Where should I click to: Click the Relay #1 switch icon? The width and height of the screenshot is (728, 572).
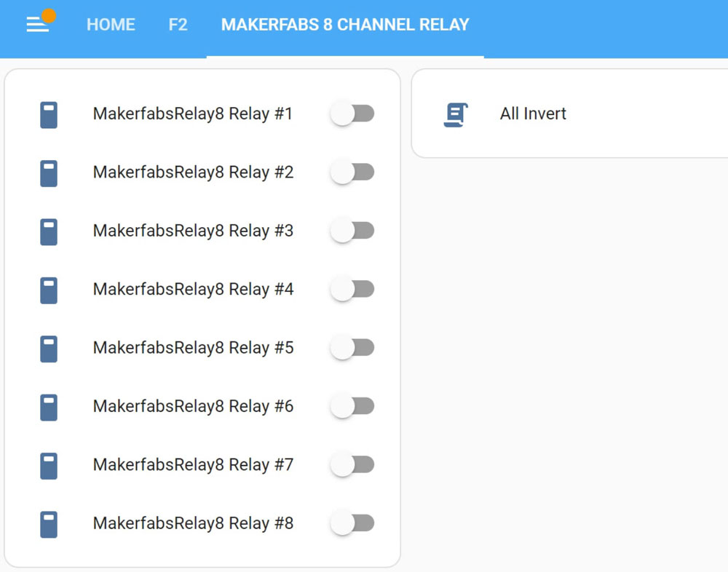(x=49, y=115)
